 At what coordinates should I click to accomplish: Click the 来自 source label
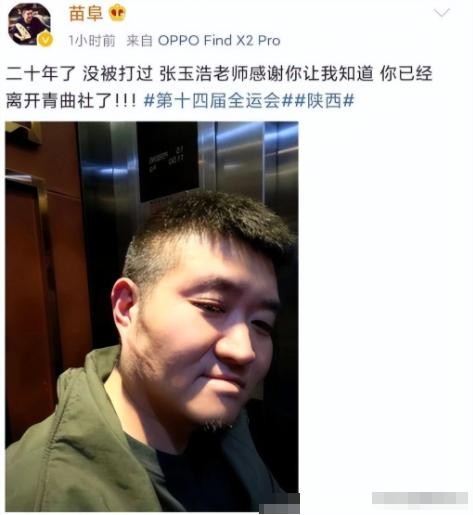(139, 41)
